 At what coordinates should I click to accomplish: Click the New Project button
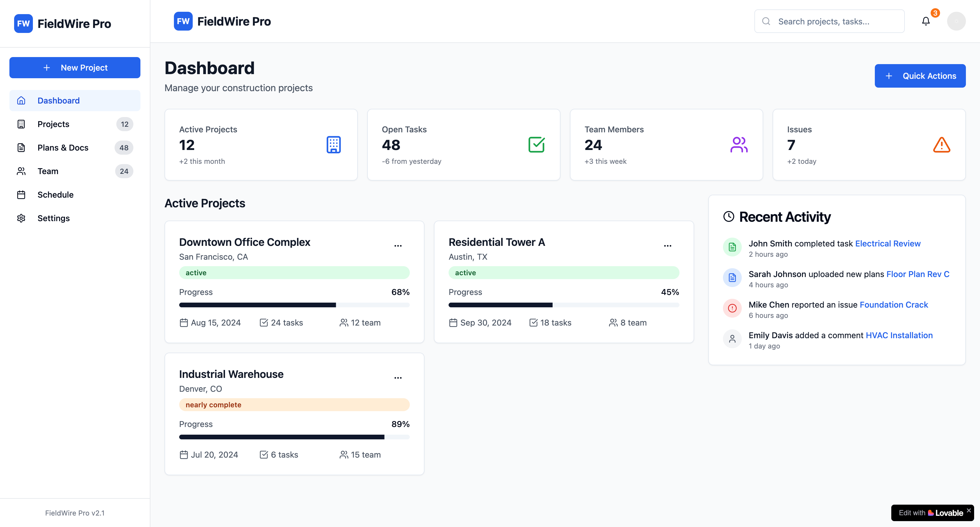click(75, 68)
